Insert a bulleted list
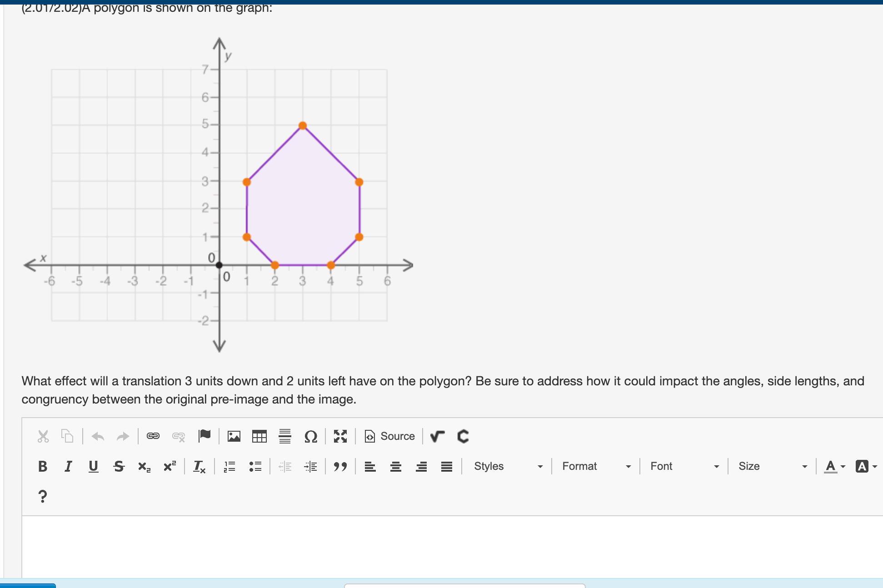 click(255, 466)
